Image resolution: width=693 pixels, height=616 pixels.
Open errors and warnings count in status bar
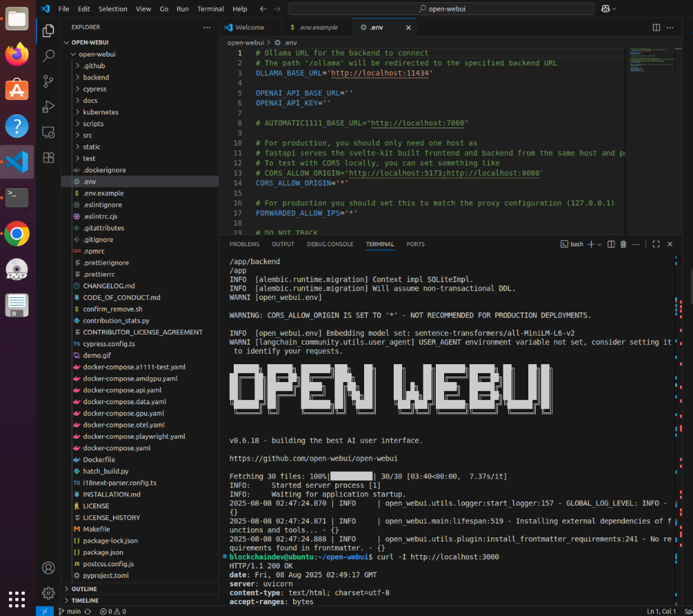click(x=112, y=611)
